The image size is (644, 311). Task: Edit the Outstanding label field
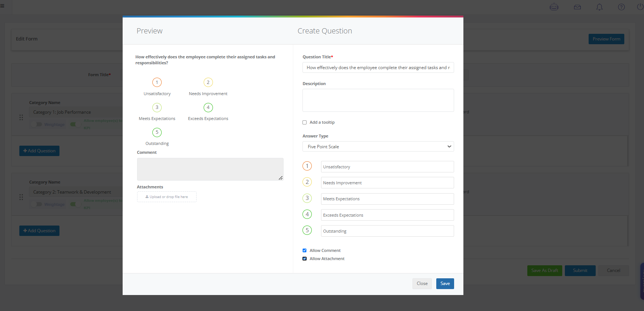pos(387,231)
